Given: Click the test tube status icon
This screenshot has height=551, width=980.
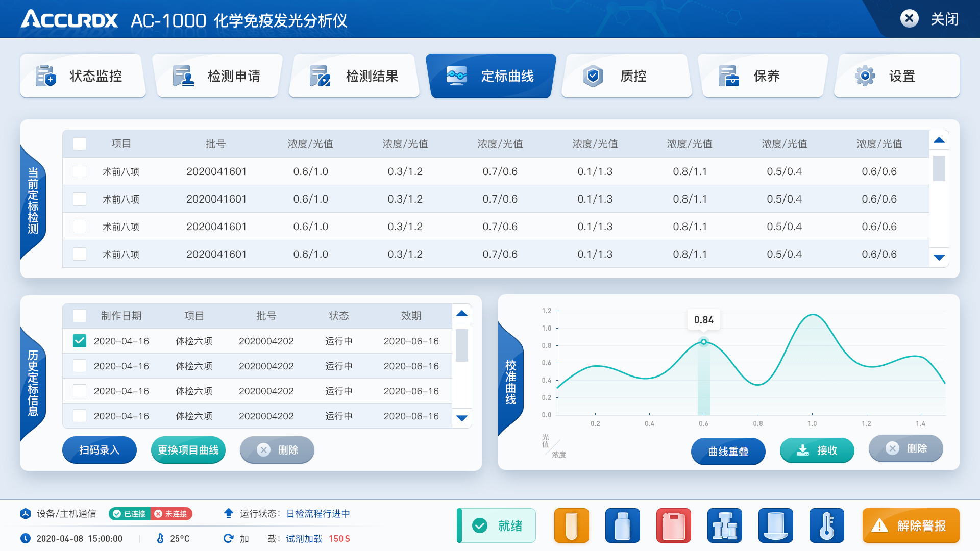Looking at the screenshot, I should (x=571, y=525).
